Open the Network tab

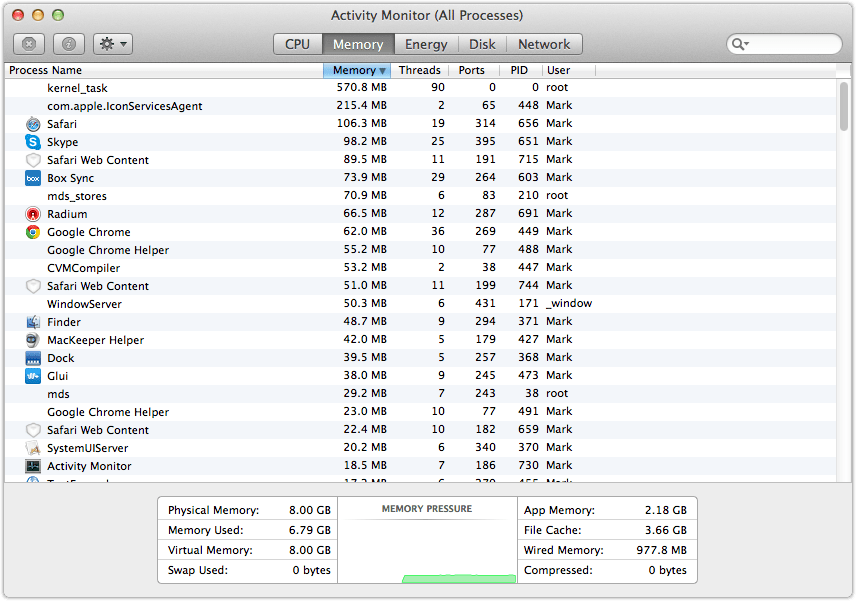pyautogui.click(x=544, y=44)
